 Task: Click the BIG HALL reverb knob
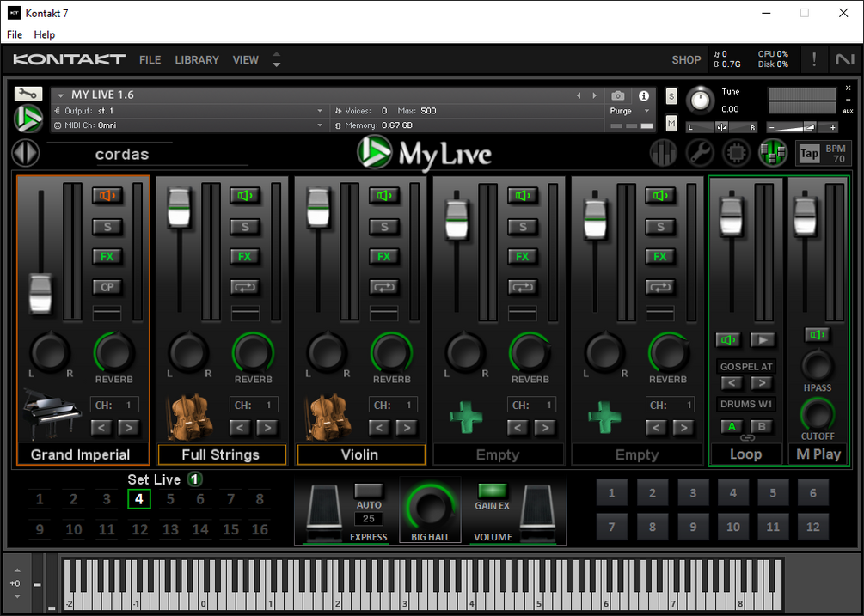431,507
